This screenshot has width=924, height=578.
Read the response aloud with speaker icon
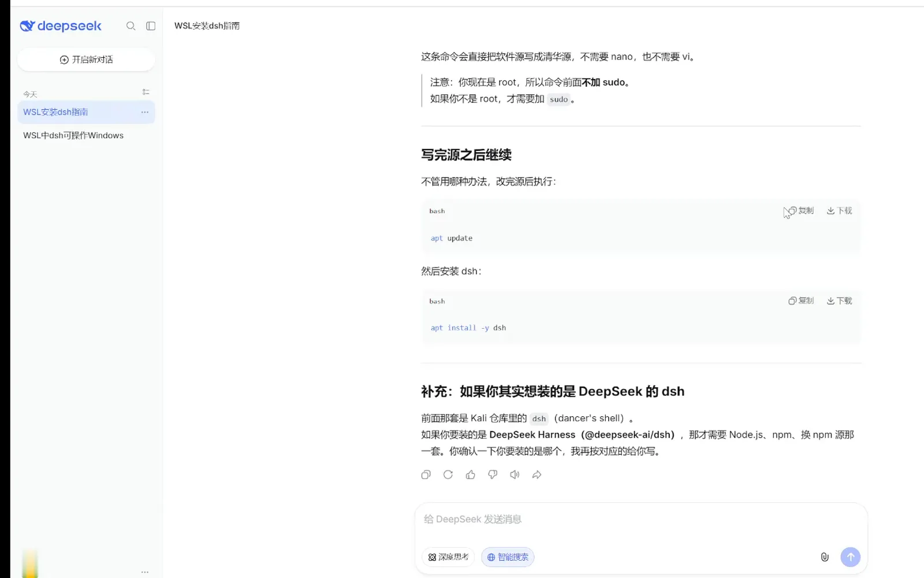click(x=515, y=475)
